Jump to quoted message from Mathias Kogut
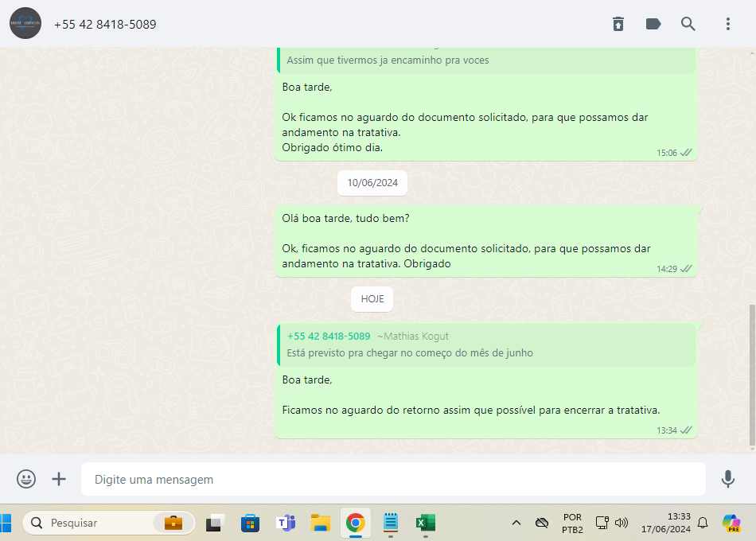This screenshot has height=541, width=756. click(485, 345)
